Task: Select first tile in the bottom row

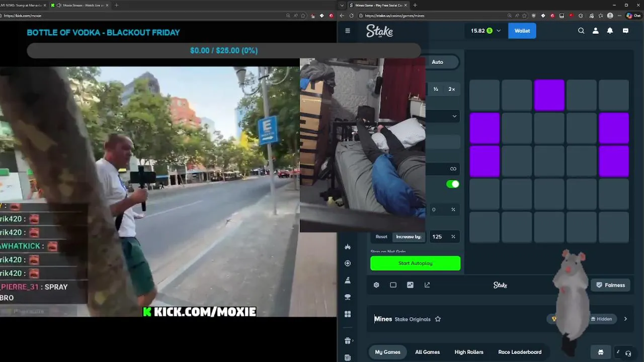Action: pos(485,227)
